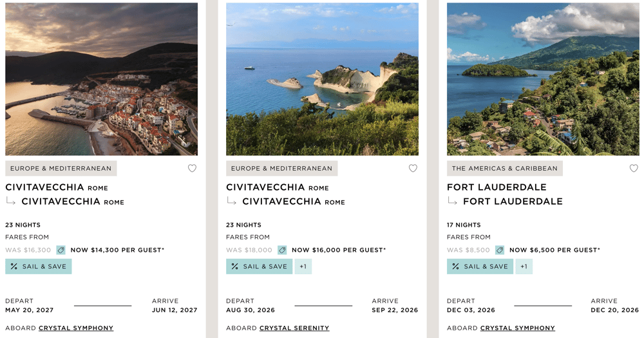
Task: Open the sunset harbor town cruise photo
Action: 102,79
